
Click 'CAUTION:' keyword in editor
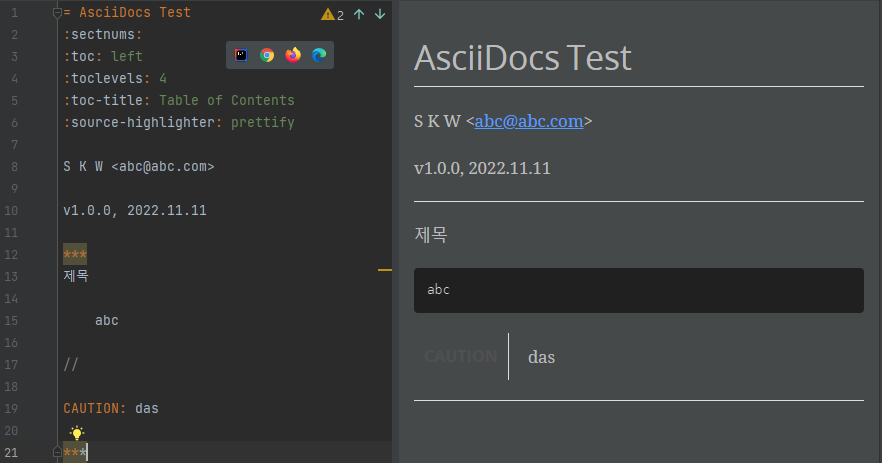95,408
